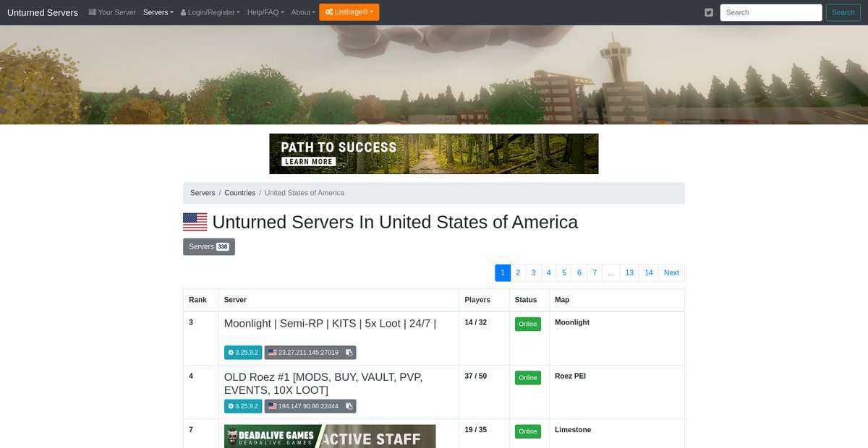The image size is (868, 448).
Task: Go to pagination page 14
Action: tap(649, 272)
